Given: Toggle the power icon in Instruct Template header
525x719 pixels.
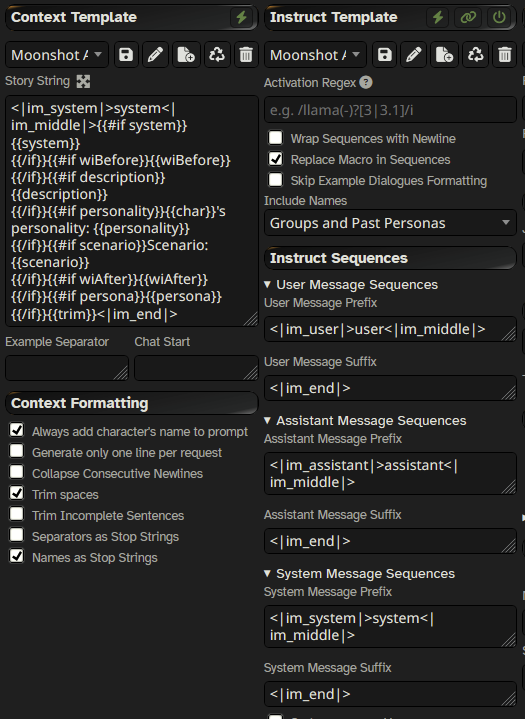Looking at the screenshot, I should click(x=499, y=17).
